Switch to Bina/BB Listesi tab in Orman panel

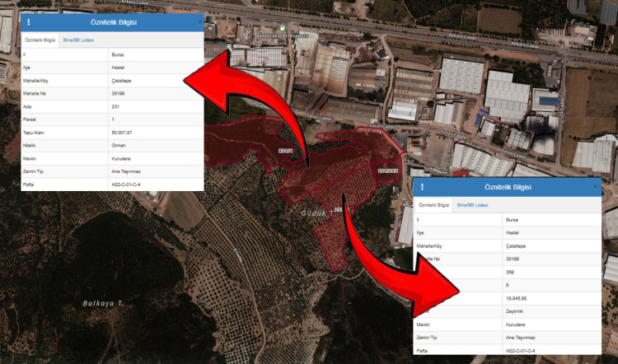click(79, 40)
